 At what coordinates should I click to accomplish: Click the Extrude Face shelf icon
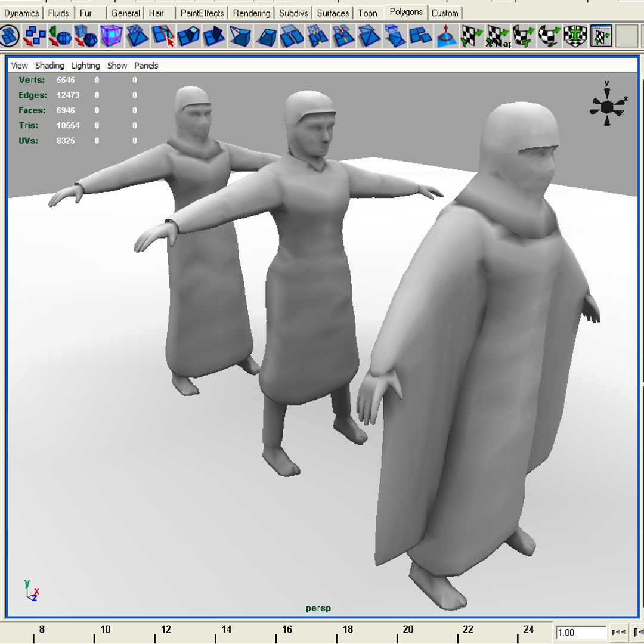click(188, 36)
